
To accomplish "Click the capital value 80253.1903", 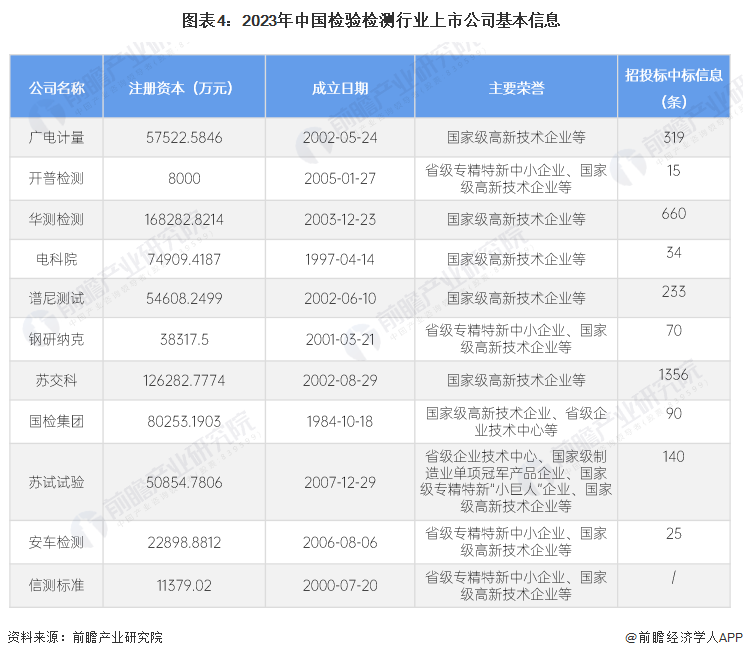I will pos(184,421).
